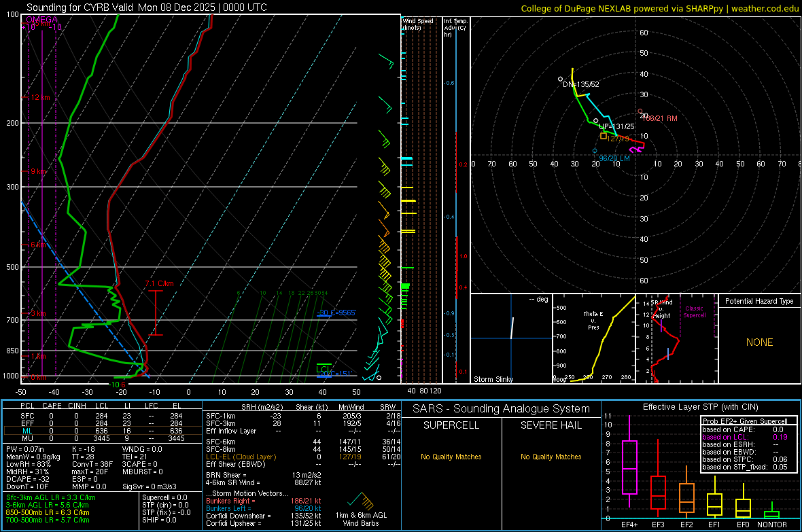
Task: Click the blue 'Bunkers Left =' label
Action: pos(228,508)
